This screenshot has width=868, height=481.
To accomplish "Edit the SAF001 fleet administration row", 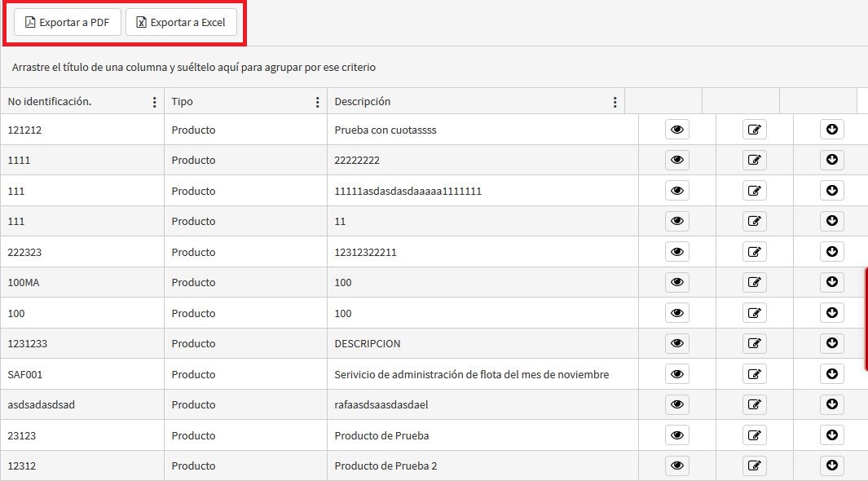I will (x=754, y=374).
